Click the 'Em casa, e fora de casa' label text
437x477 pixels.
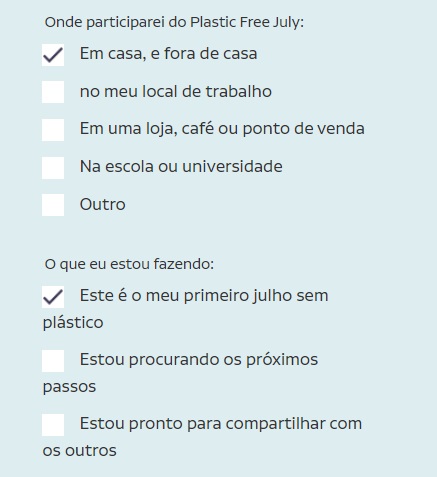(x=168, y=54)
